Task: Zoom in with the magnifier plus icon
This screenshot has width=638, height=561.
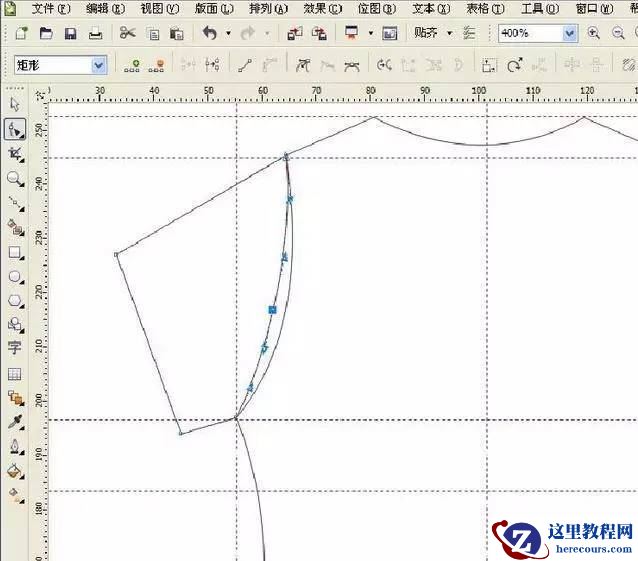Action: [593, 33]
